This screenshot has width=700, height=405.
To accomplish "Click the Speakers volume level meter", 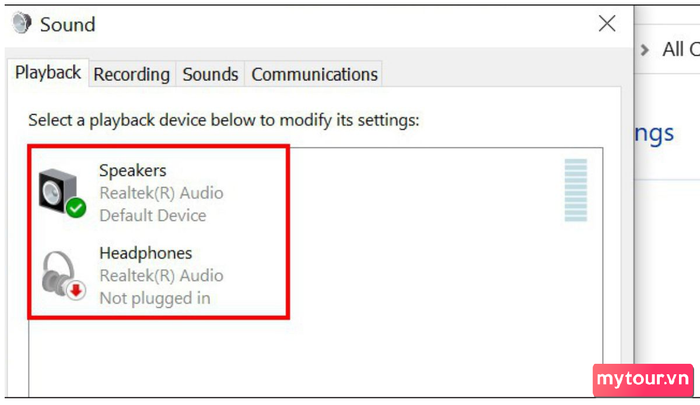I will click(x=575, y=190).
